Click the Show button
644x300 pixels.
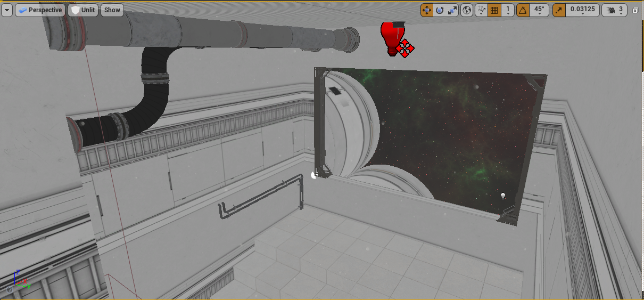(112, 10)
